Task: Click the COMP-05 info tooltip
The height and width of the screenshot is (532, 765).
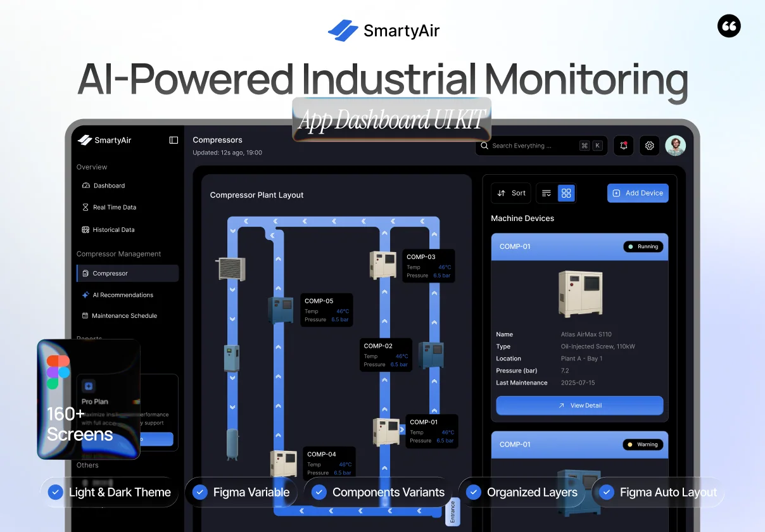Action: point(327,310)
